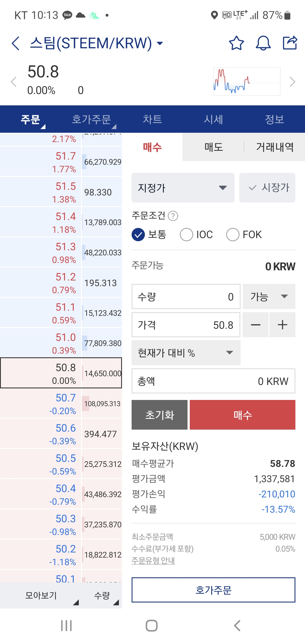Open the 주문유형 안내 link
This screenshot has height=644, width=305.
(153, 560)
